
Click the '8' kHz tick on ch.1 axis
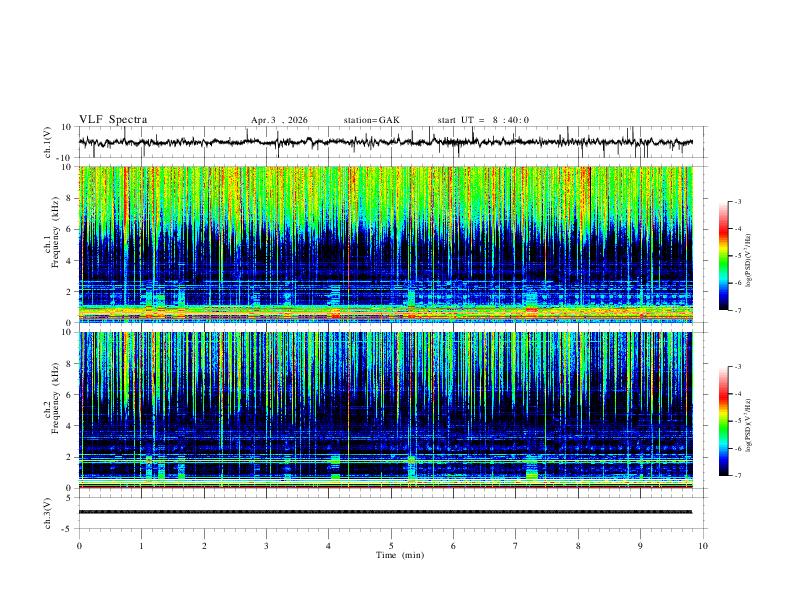tap(69, 198)
